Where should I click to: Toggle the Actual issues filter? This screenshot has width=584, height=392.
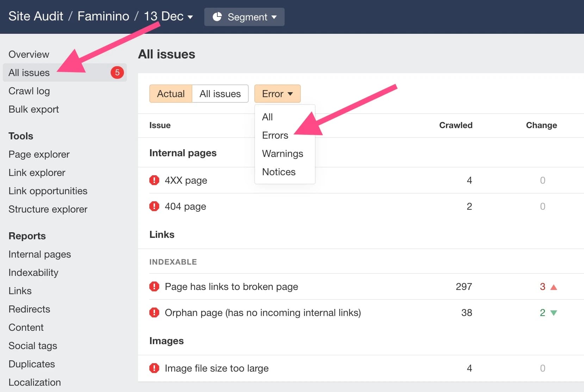pos(171,94)
